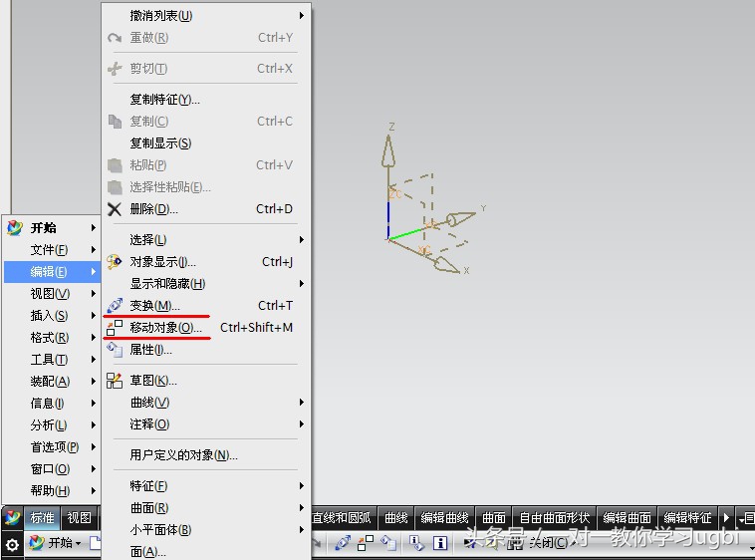This screenshot has height=560, width=755.
Task: Click the 移动对象 icon in Edit menu
Action: 115,328
